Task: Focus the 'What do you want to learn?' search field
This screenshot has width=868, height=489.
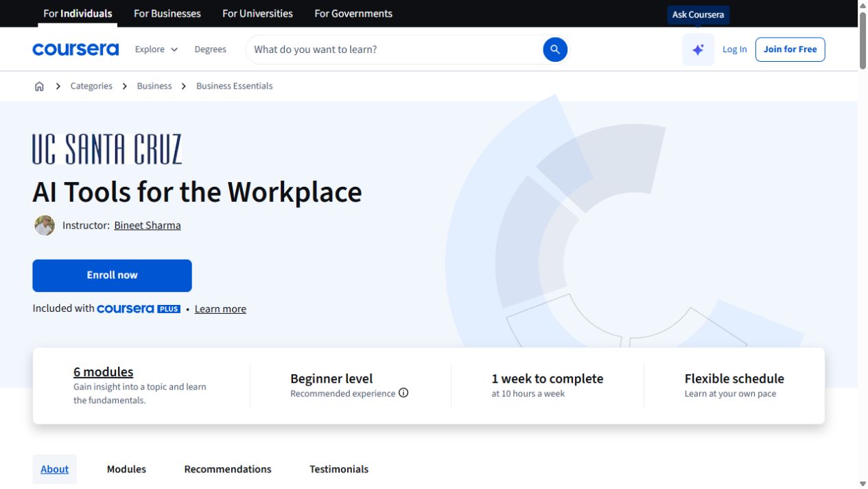Action: click(x=395, y=49)
